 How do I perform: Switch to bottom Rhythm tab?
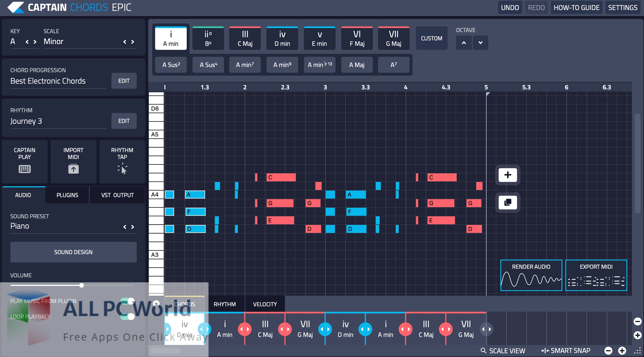click(x=225, y=304)
